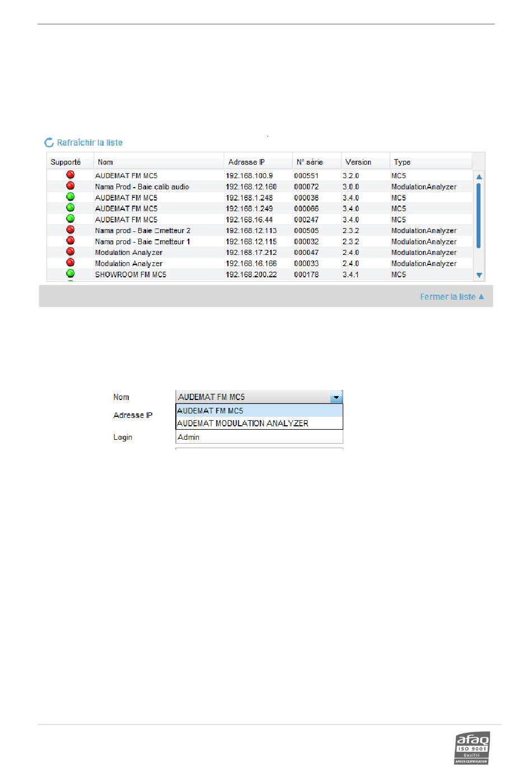Click version value 3.2.0
The image size is (532, 772).
[x=351, y=176]
